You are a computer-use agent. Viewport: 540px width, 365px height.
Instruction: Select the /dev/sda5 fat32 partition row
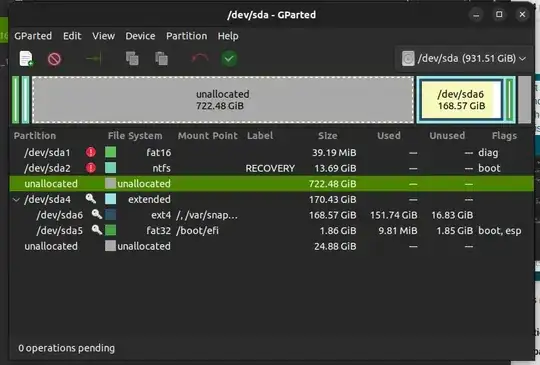click(272, 230)
